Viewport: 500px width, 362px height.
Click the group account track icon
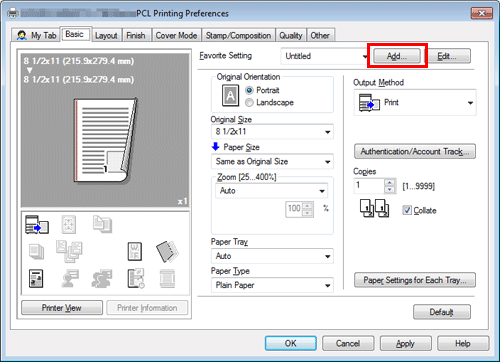[x=102, y=279]
